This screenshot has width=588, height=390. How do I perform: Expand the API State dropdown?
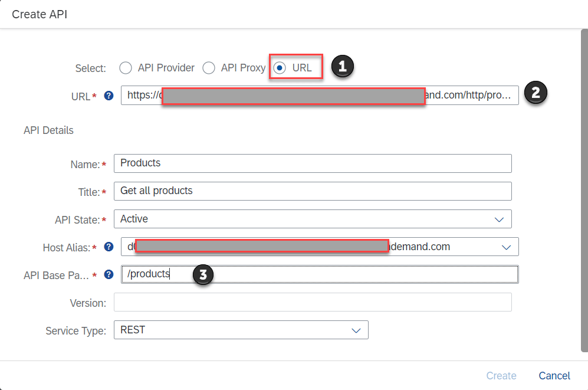click(x=499, y=219)
